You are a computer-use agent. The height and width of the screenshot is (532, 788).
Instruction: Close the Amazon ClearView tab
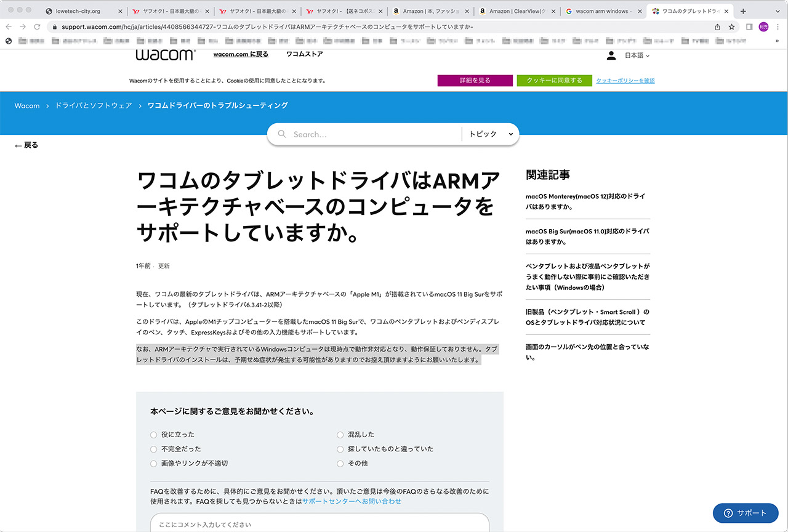tap(554, 11)
